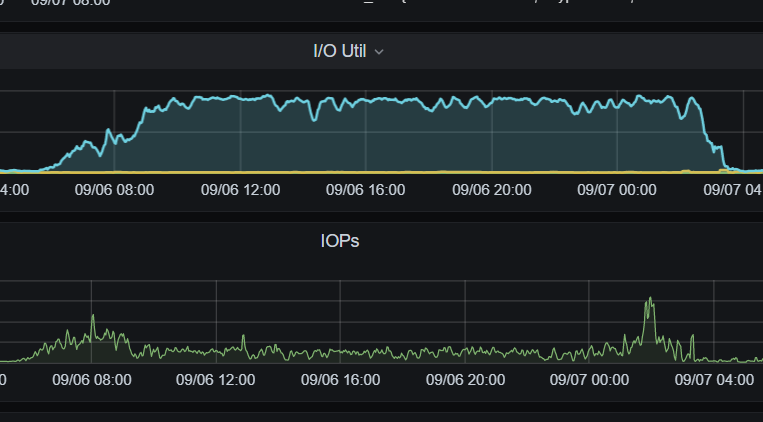763x422 pixels.
Task: Select 09/07 00:00 label on IOPs axis
Action: pyautogui.click(x=589, y=380)
